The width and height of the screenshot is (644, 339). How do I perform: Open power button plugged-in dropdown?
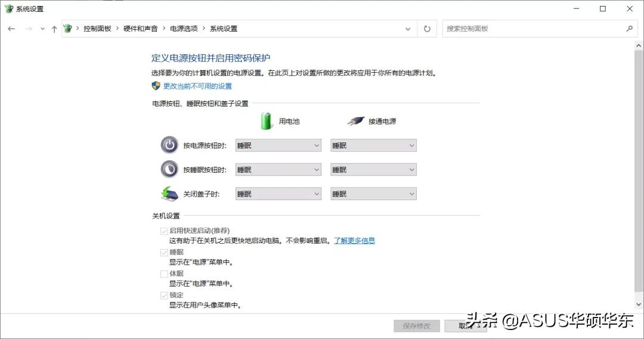(x=373, y=145)
